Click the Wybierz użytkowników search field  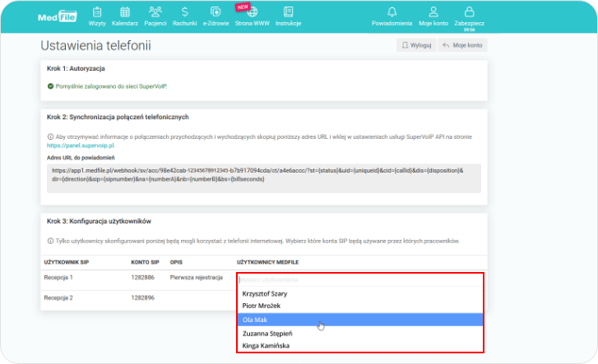click(359, 279)
